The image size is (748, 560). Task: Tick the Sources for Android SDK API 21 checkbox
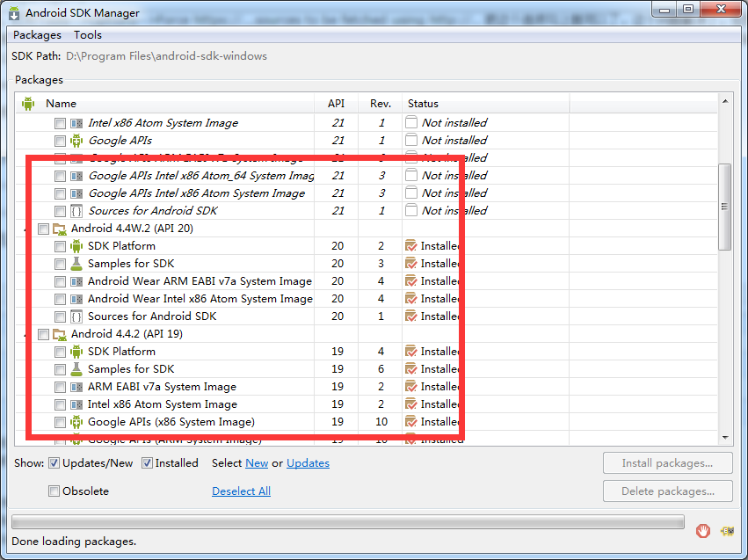(60, 211)
